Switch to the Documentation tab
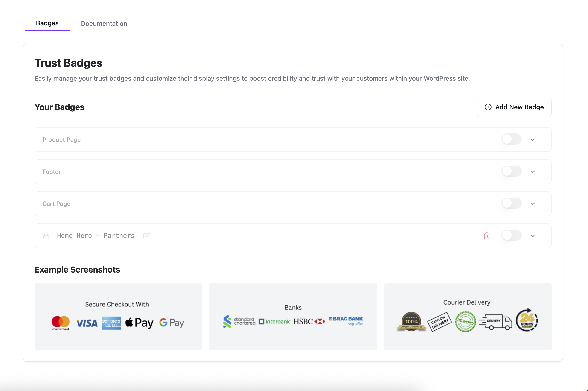588x391 pixels. tap(104, 24)
